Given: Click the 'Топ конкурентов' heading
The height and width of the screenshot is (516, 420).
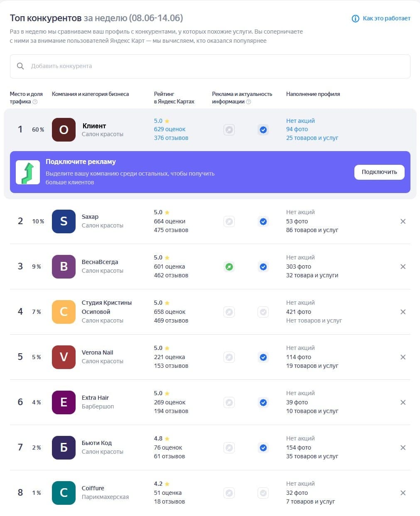Looking at the screenshot, I should (x=46, y=18).
